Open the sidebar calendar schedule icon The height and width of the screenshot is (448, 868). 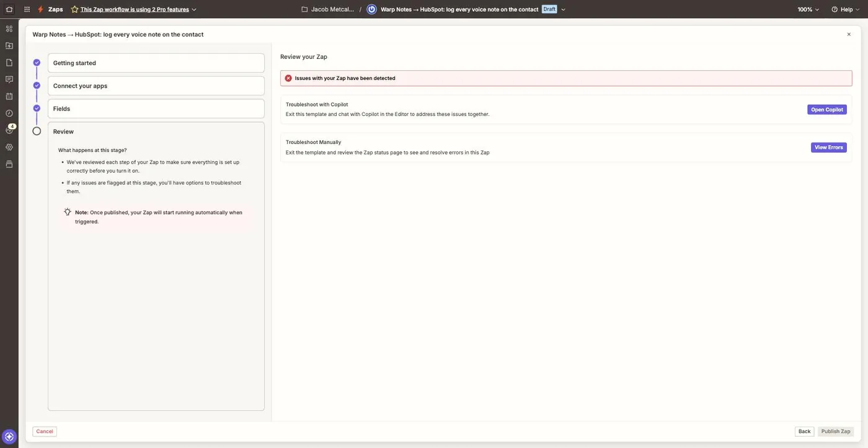[x=9, y=96]
